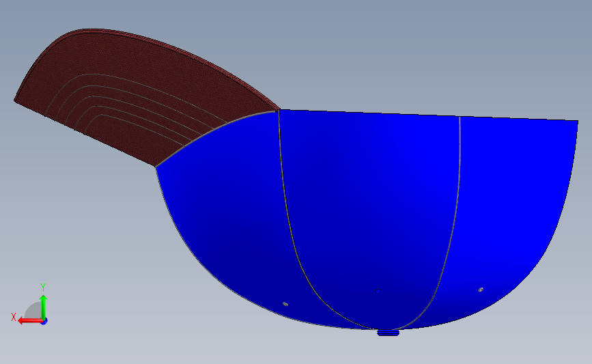Select the brightest blue panel opposite the visor
The width and height of the screenshot is (592, 364).
coord(509,212)
